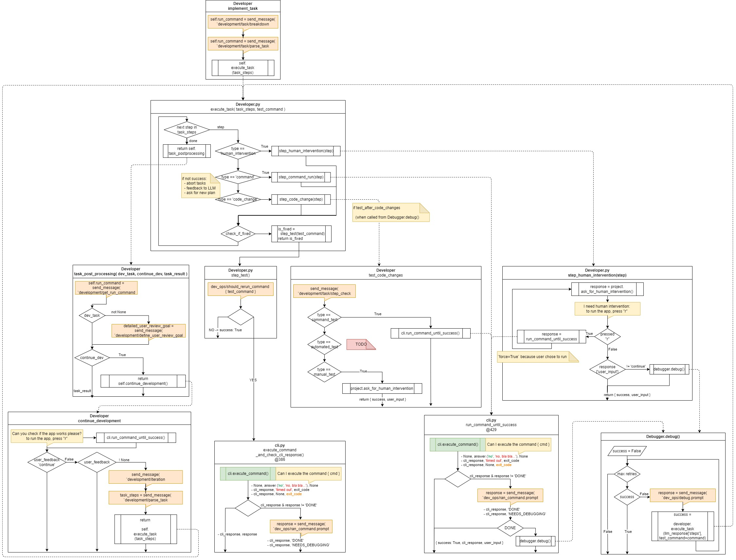
Task: Click the project.ask_for_human_intervention box
Action: tap(382, 388)
